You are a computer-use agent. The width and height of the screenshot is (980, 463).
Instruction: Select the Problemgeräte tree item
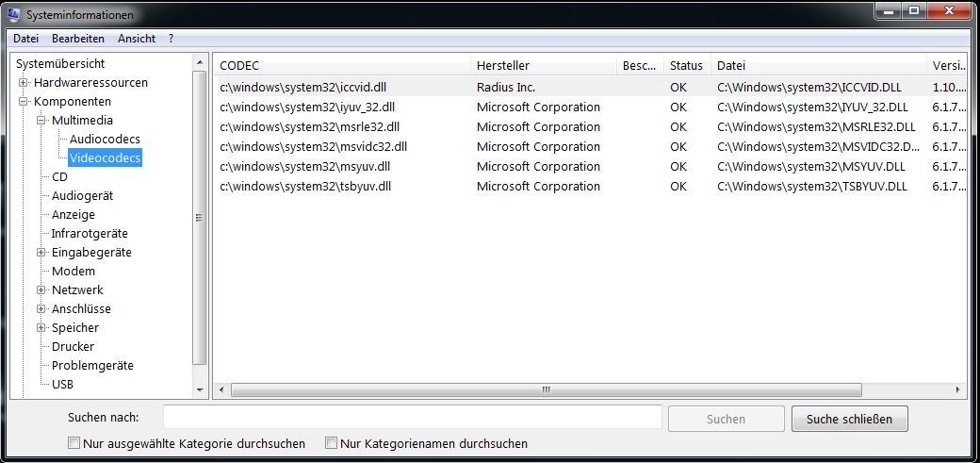92,366
